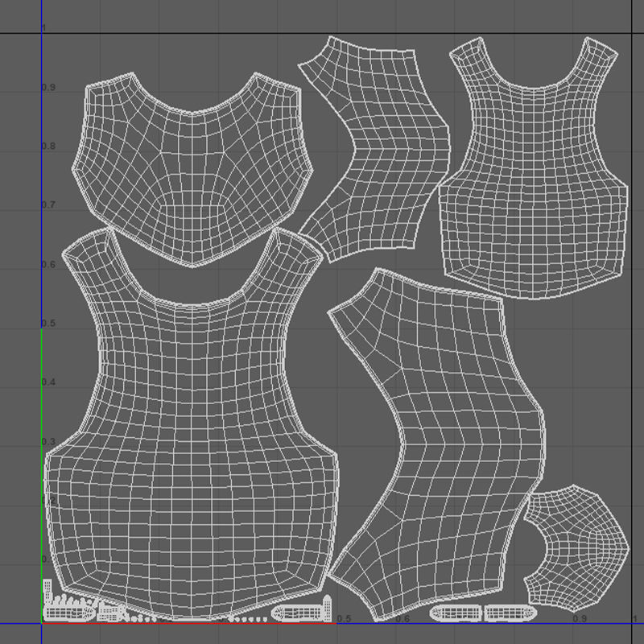
Task: Select the left pill-shaped shell of the bottom pair
Action: [456, 613]
